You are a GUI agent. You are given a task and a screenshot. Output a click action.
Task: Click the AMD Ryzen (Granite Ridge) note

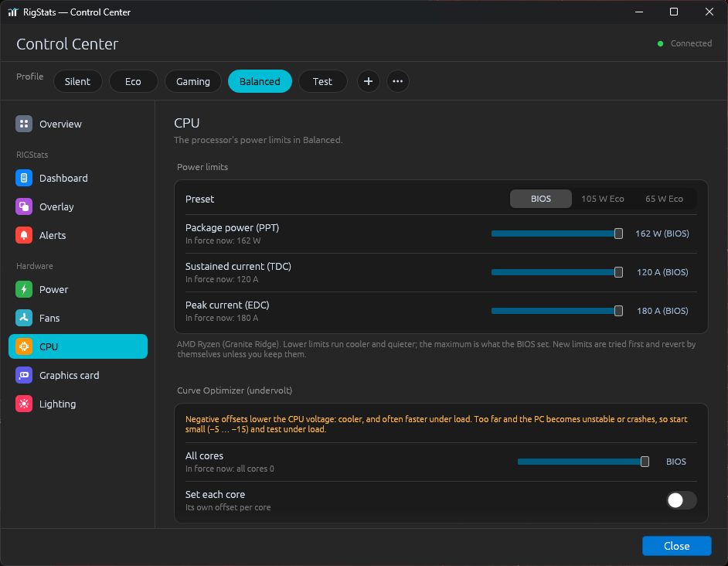(x=436, y=349)
